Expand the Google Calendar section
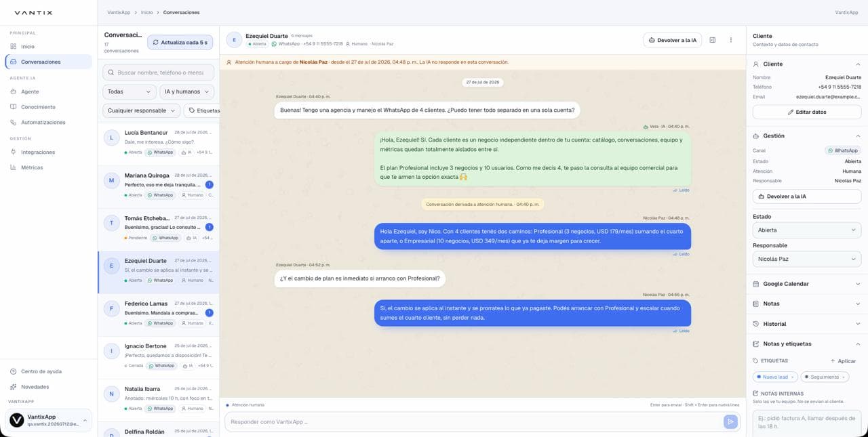Image resolution: width=868 pixels, height=437 pixels. coord(807,284)
